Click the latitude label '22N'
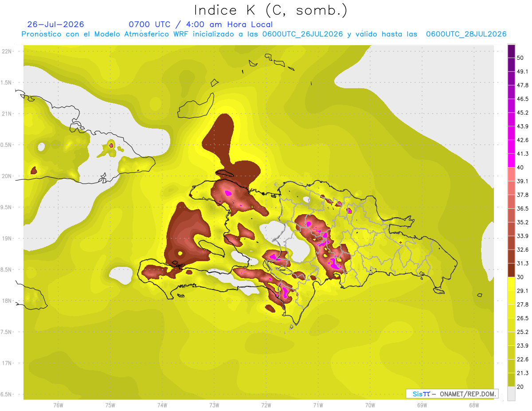Screen dimensions: 532x411 7,51
